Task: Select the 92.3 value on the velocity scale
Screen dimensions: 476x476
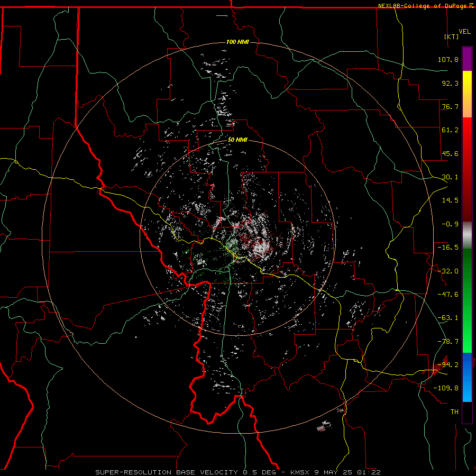Action: pyautogui.click(x=450, y=83)
